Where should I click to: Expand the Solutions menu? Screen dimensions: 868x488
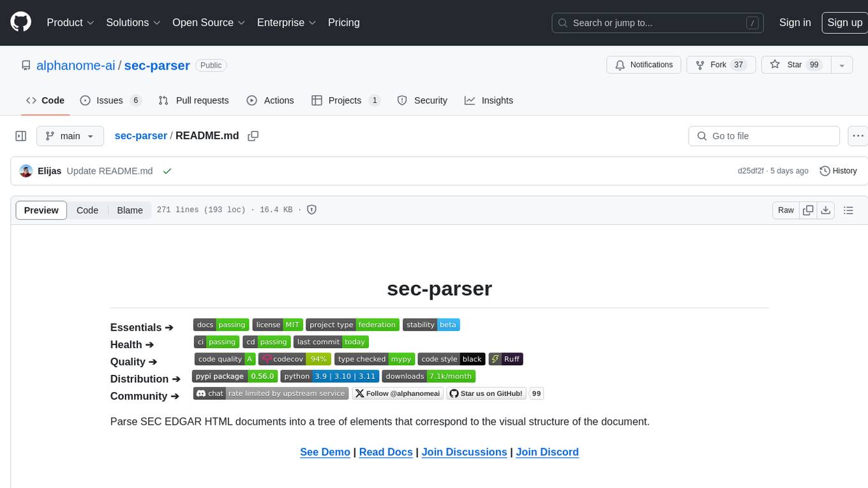[x=133, y=22]
